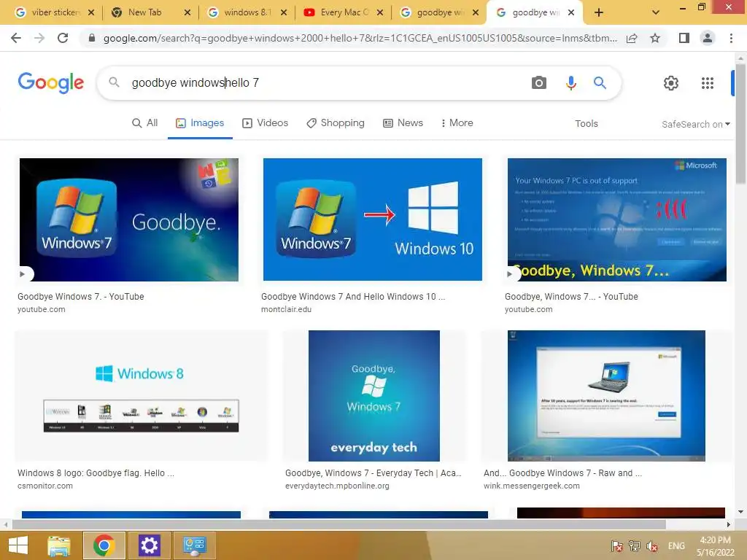
Task: Click everydaytech.mpbonline.org source text
Action: coord(337,486)
